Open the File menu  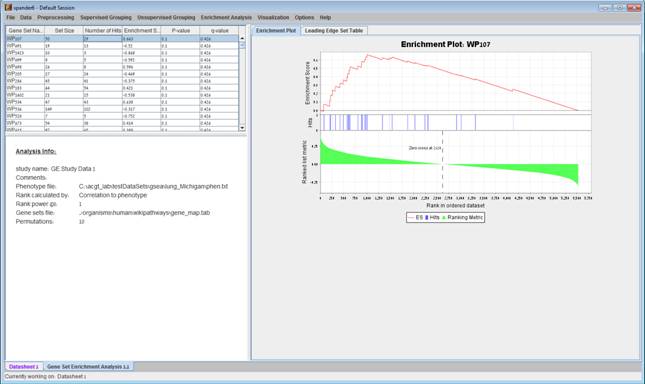[x=11, y=17]
